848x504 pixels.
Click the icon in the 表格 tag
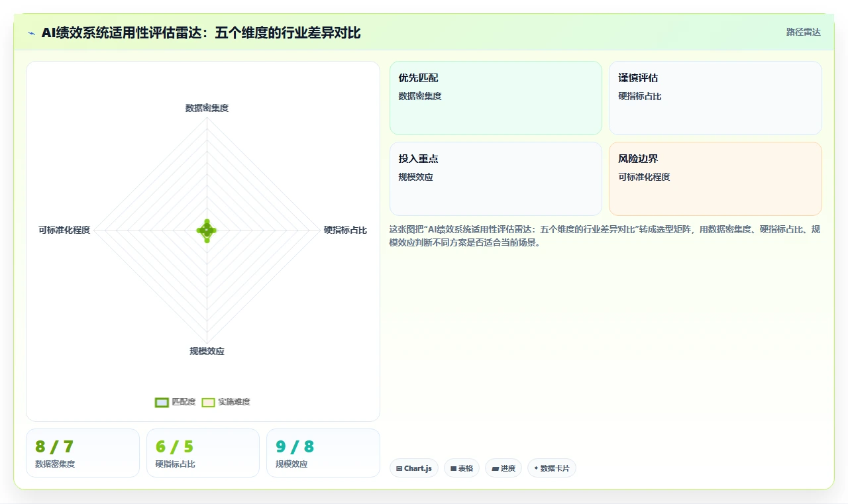tap(453, 468)
